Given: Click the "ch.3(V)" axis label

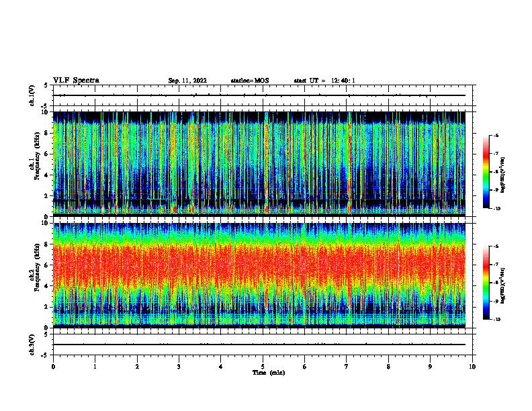Looking at the screenshot, I should point(32,345).
